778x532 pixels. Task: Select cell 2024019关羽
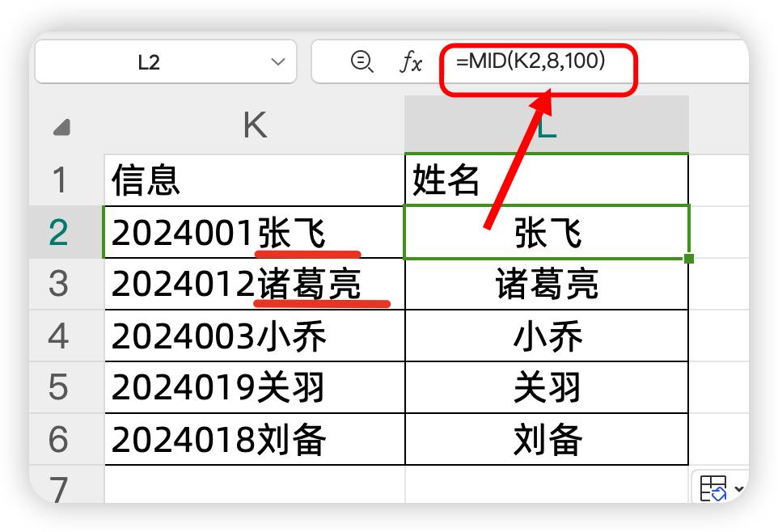[255, 387]
